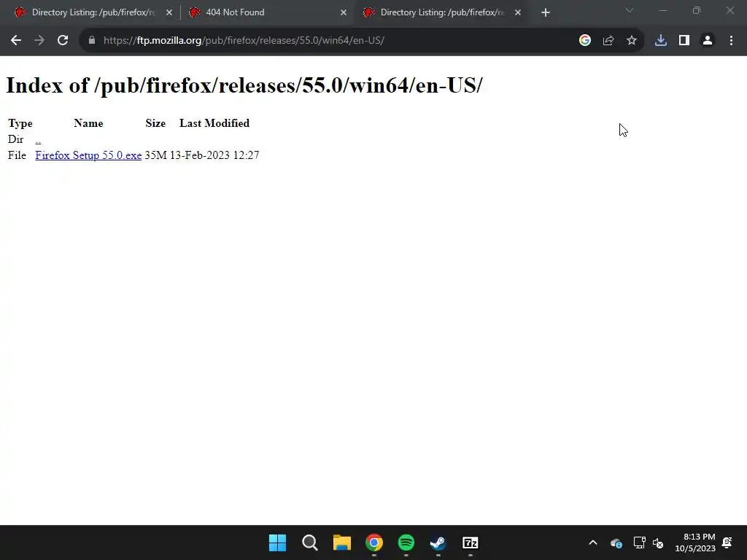The width and height of the screenshot is (747, 560).
Task: Bookmark this page with the star icon
Action: tap(632, 41)
